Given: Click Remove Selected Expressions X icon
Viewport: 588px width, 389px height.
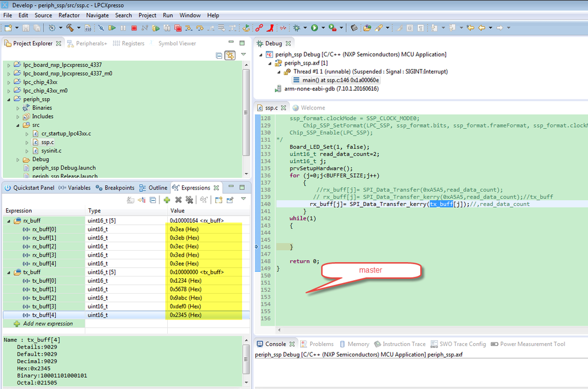Looking at the screenshot, I should (178, 200).
